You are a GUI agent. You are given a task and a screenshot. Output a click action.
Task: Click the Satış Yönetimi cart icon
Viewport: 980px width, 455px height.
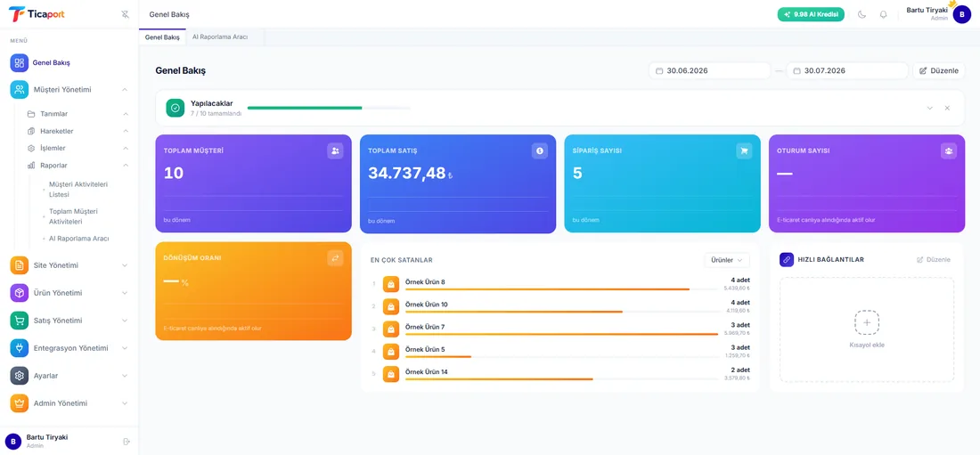(x=20, y=321)
